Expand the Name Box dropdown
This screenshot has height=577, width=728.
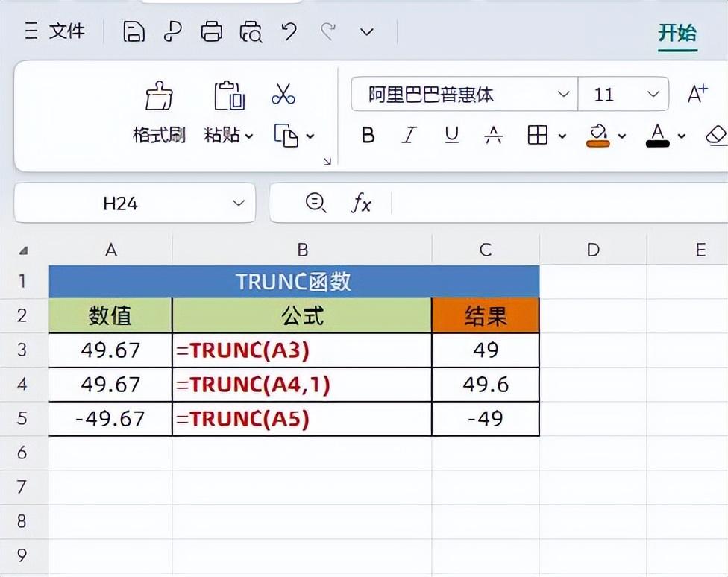click(239, 203)
